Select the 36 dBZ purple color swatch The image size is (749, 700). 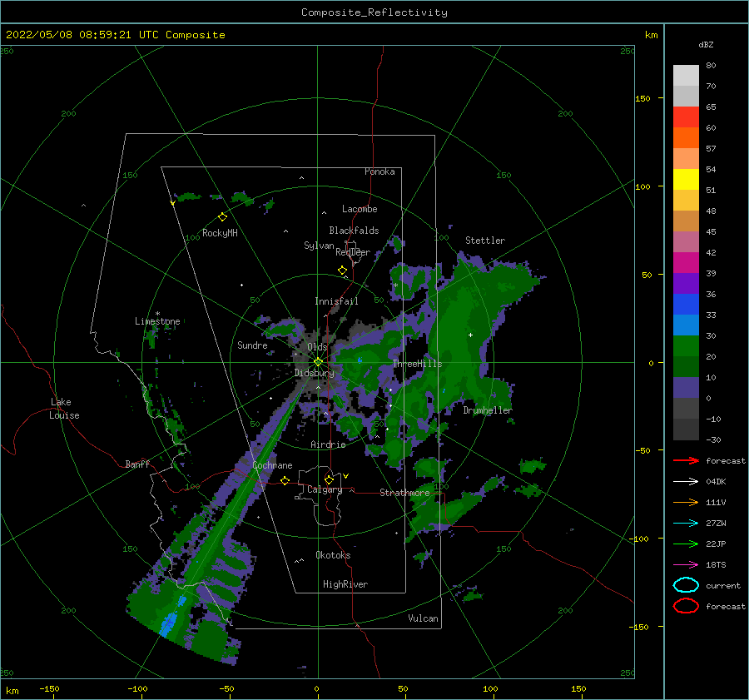coord(686,283)
